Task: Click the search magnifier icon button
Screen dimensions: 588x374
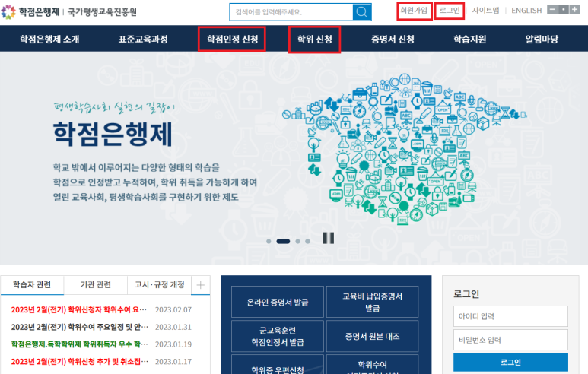Action: click(x=361, y=12)
